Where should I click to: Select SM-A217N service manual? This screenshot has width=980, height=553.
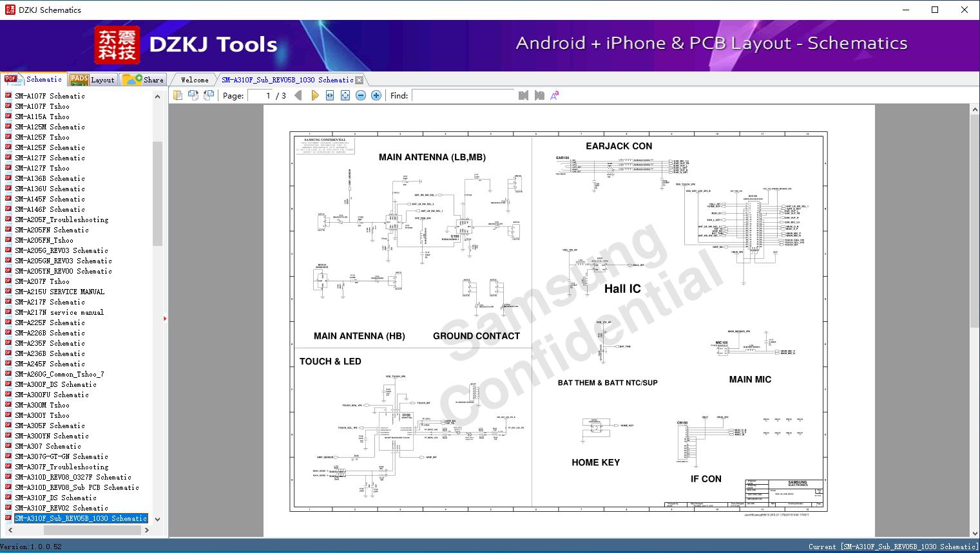(59, 312)
